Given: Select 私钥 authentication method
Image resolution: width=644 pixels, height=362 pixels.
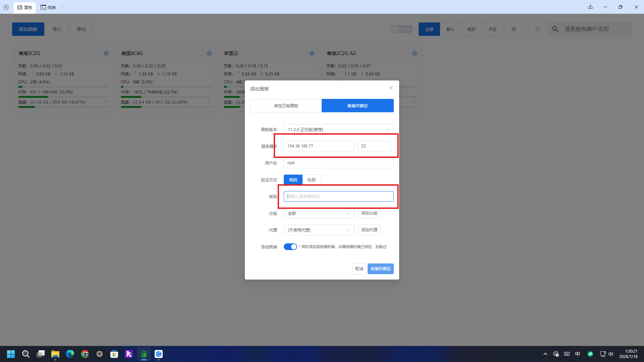Looking at the screenshot, I should [x=311, y=180].
